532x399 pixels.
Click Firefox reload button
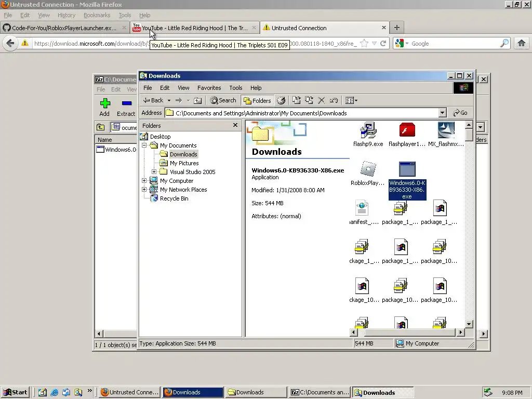[383, 44]
